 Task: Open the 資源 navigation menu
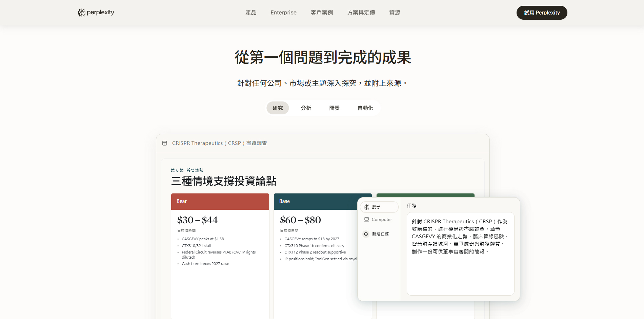pos(395,13)
